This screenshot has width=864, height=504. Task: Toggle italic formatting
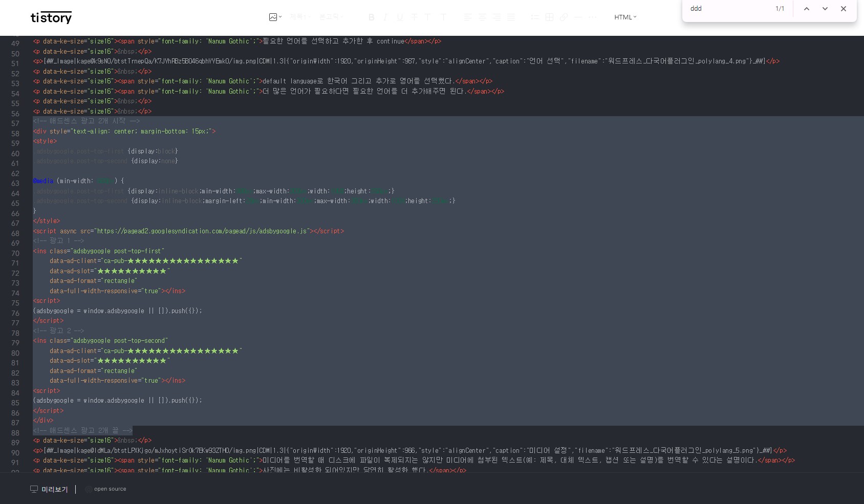tap(386, 17)
